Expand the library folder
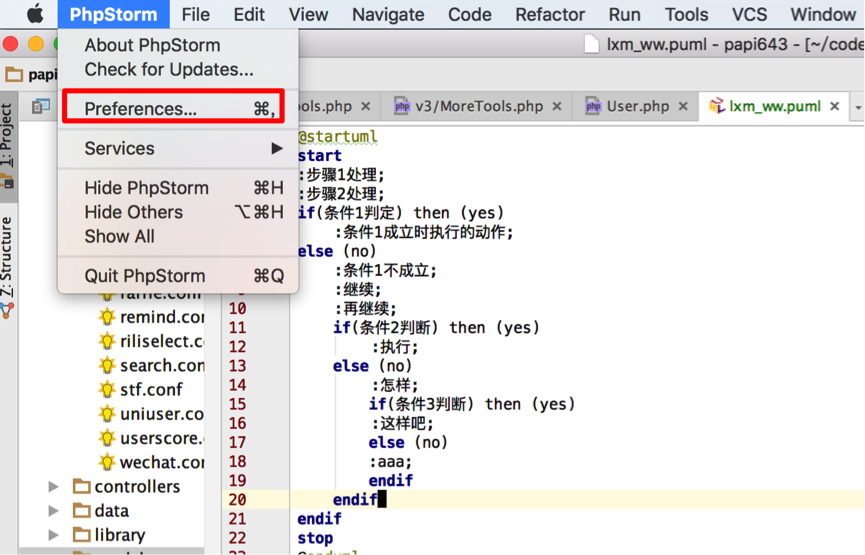The width and height of the screenshot is (865, 555). tap(54, 535)
